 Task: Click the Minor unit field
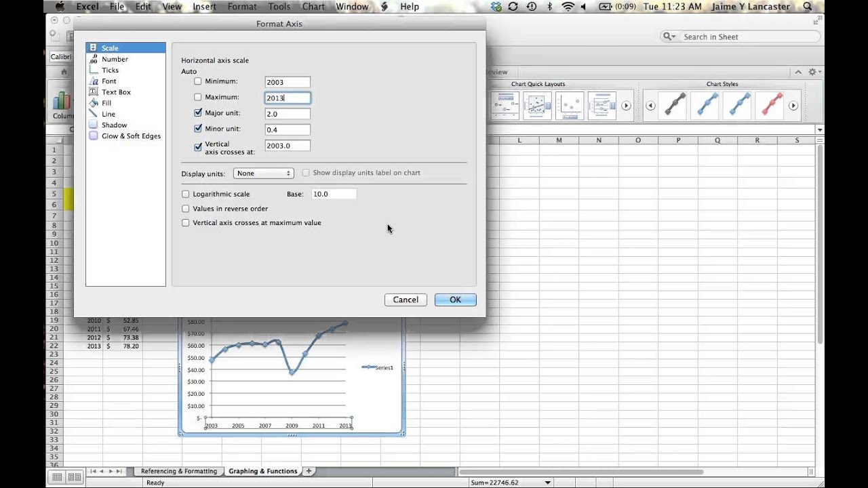[x=288, y=129]
